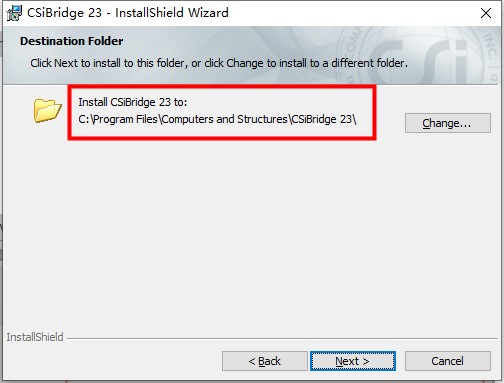Click the installer icon in the title bar

pyautogui.click(x=14, y=13)
